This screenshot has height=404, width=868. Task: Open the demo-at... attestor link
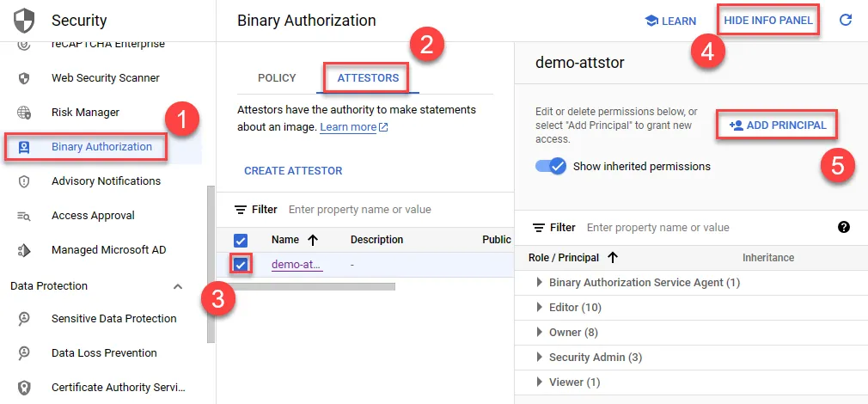pyautogui.click(x=297, y=265)
